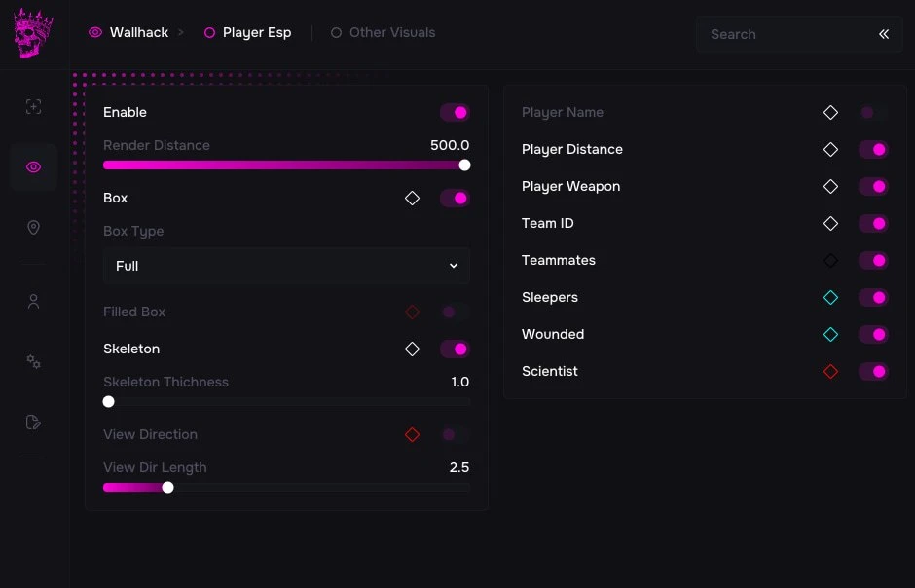Image resolution: width=915 pixels, height=588 pixels.
Task: Open the gears settings sidebar icon
Action: click(x=33, y=362)
